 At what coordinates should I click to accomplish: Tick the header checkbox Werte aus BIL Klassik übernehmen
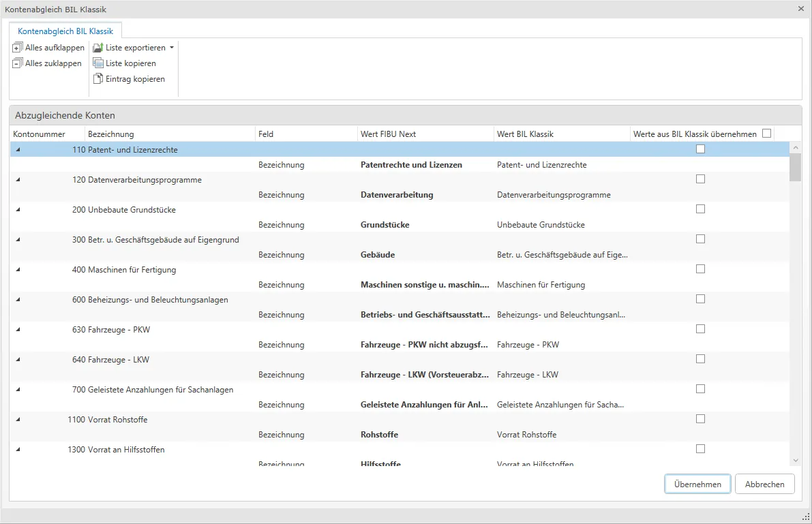point(767,134)
